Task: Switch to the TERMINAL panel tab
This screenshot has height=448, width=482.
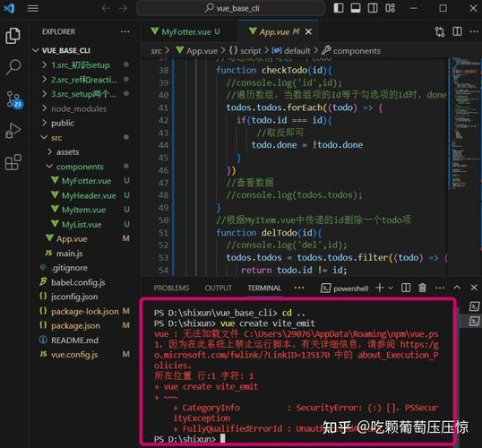Action: tap(264, 289)
